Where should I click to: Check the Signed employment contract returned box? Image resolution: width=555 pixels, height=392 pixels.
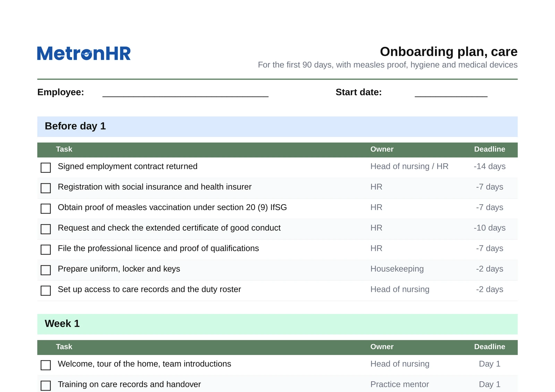coord(46,168)
